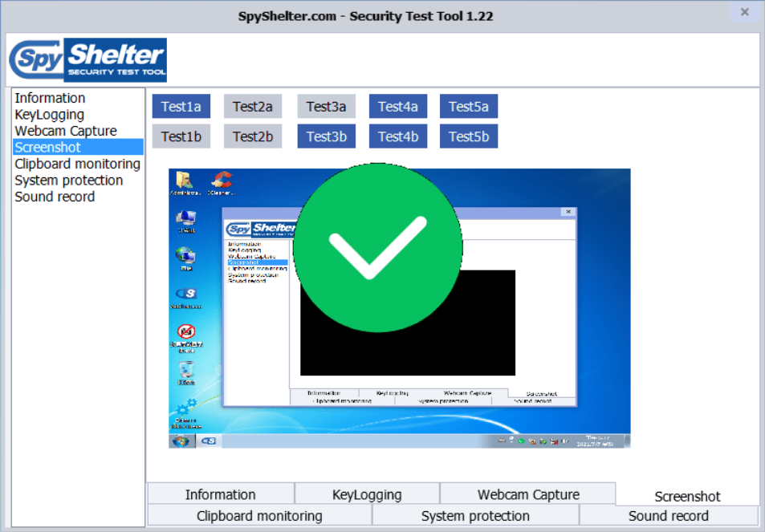This screenshot has width=765, height=532.
Task: Select Clipboard monitoring in the left sidebar list
Action: [x=78, y=164]
